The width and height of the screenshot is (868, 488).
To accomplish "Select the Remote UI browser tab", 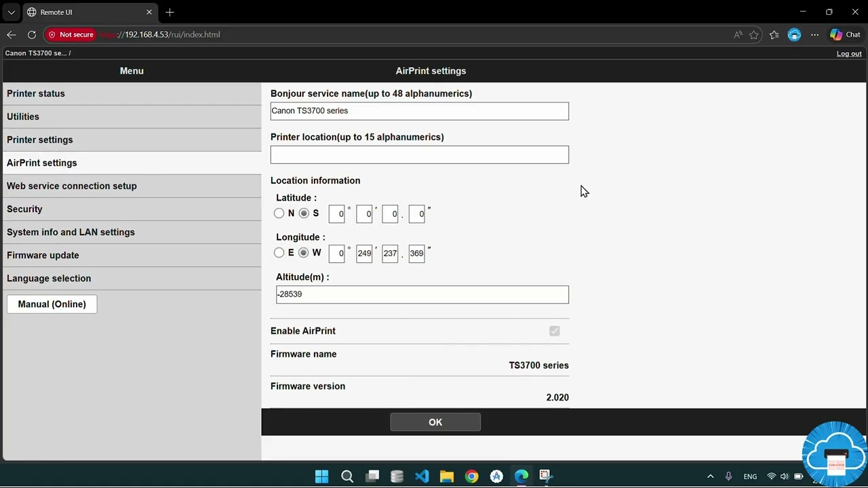I will coord(90,12).
